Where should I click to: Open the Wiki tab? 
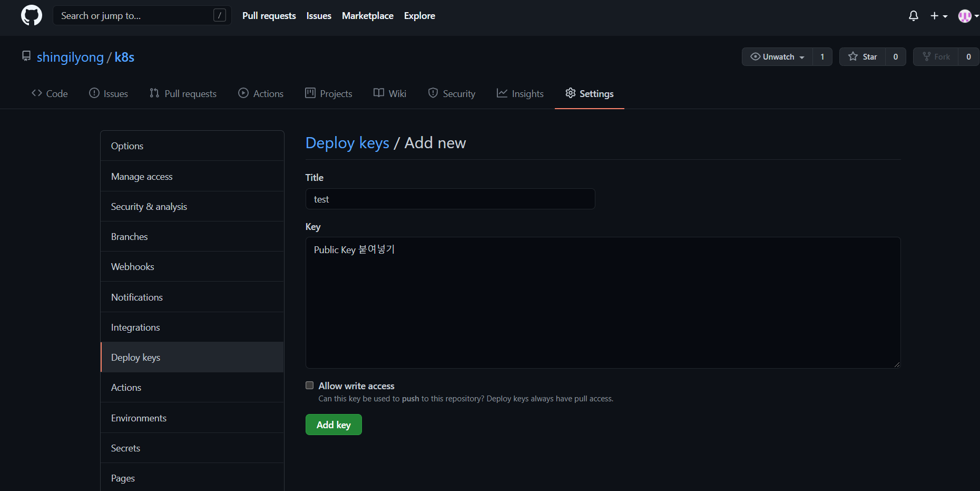(390, 93)
